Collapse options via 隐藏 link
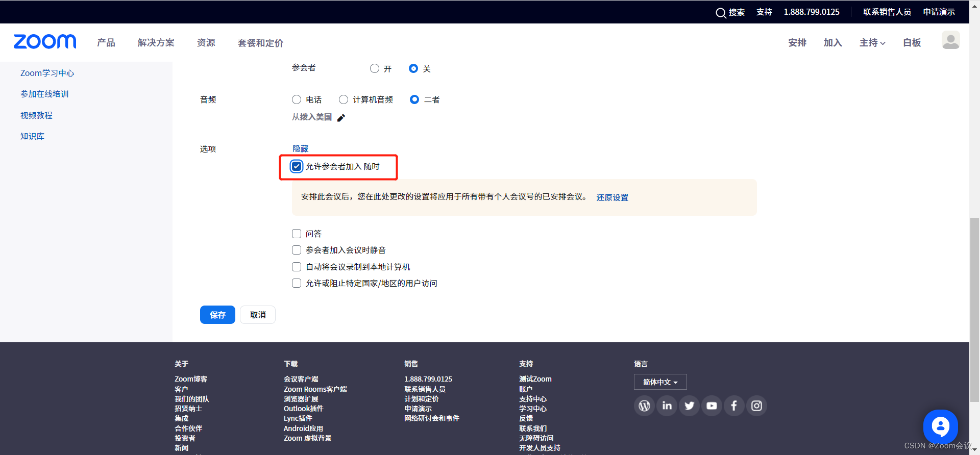Image resolution: width=980 pixels, height=455 pixels. pos(301,148)
